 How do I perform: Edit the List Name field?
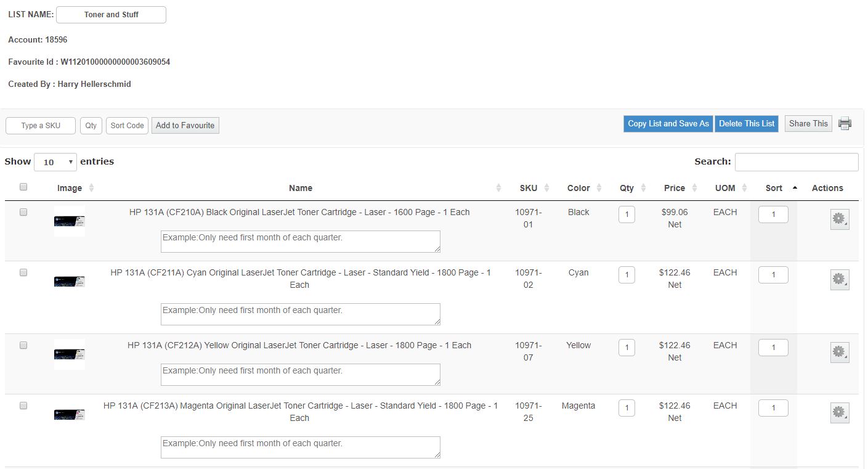coord(112,15)
